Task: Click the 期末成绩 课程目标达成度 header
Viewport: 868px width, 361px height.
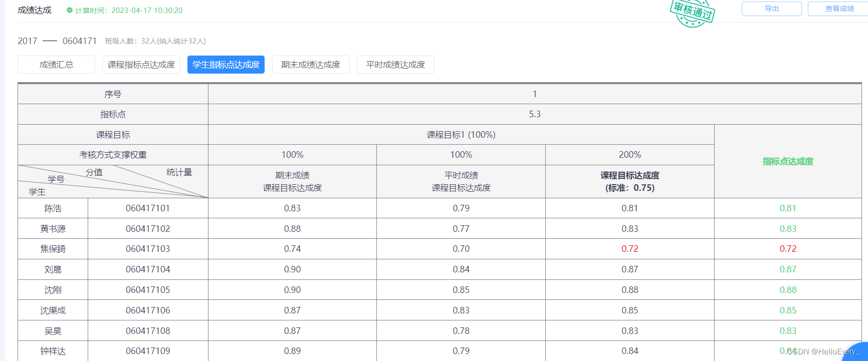Action: [x=292, y=181]
